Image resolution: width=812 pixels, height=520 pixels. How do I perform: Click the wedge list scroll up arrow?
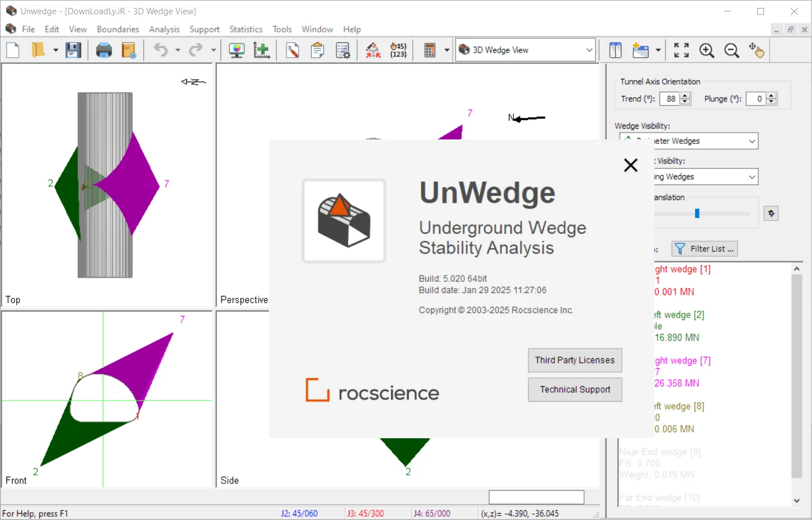click(x=797, y=269)
